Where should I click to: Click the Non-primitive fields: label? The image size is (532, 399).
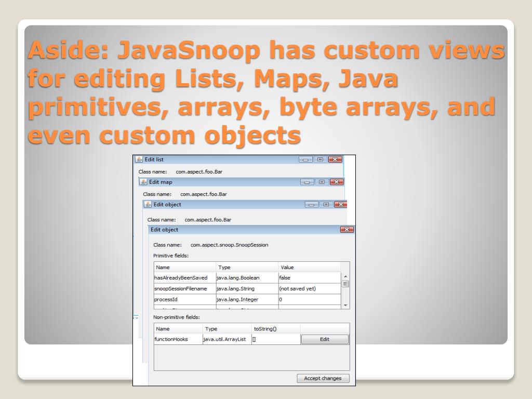pos(177,317)
